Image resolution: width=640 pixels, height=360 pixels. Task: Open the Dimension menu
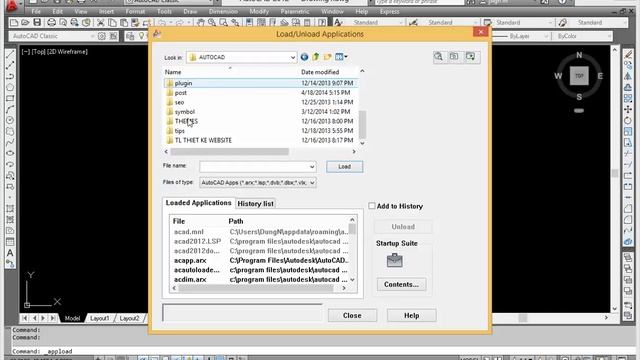(x=223, y=11)
